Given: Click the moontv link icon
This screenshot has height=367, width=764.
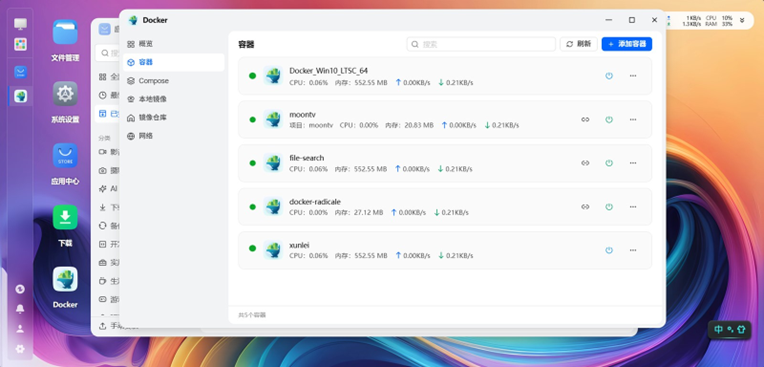Looking at the screenshot, I should click(585, 119).
